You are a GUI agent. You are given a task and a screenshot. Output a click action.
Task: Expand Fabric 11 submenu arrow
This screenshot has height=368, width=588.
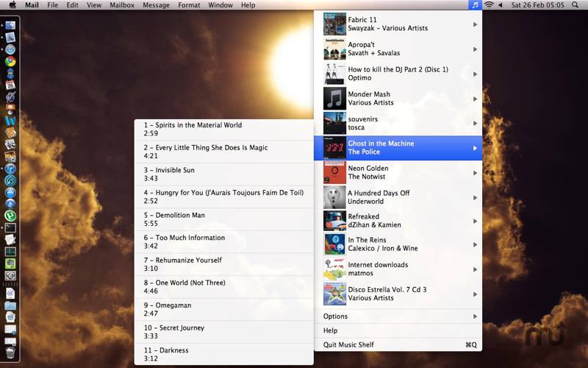coord(475,24)
